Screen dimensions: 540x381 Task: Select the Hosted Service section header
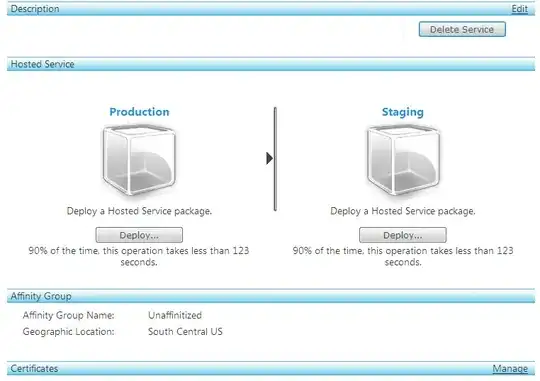271,64
